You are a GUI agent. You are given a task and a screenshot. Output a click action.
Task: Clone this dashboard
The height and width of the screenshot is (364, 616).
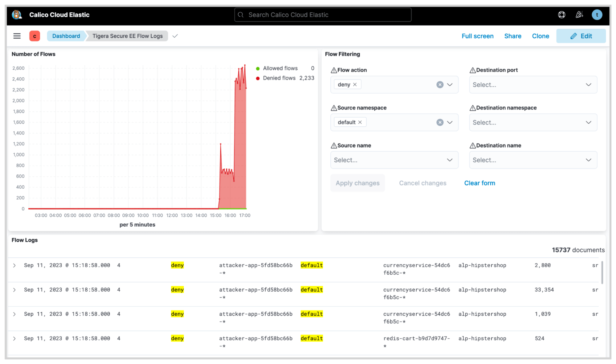tap(540, 36)
